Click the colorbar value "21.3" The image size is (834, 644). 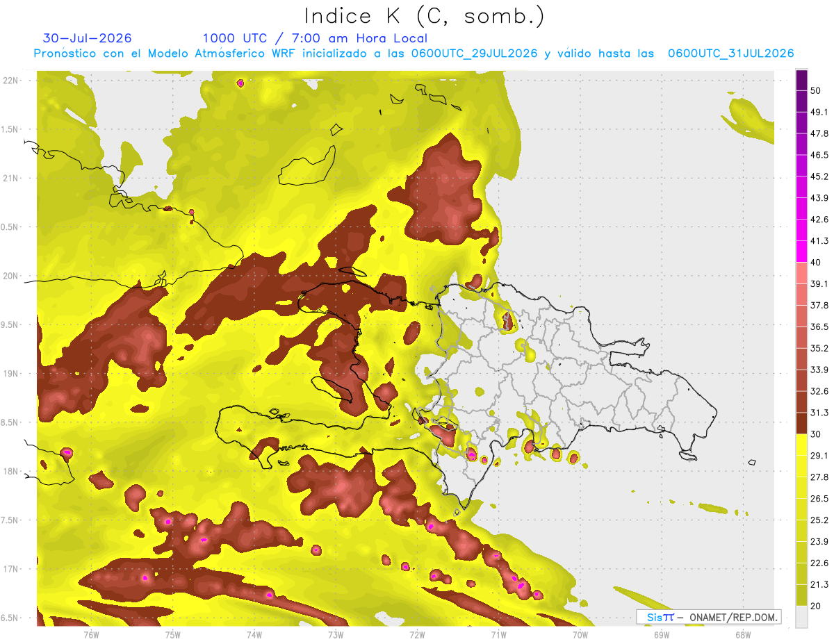pos(819,585)
